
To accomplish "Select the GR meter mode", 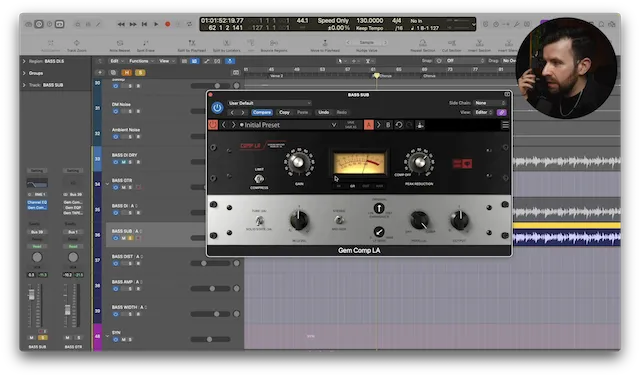I will pos(352,186).
